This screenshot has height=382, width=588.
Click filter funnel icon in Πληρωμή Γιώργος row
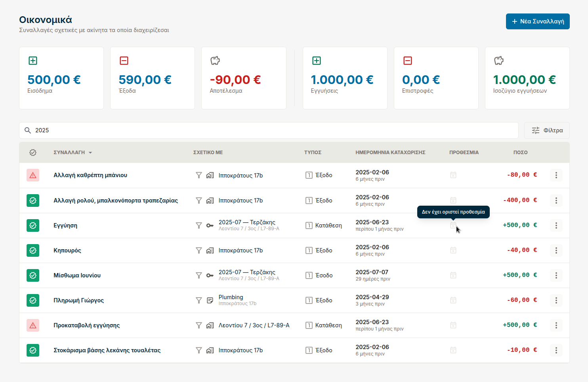click(x=199, y=300)
